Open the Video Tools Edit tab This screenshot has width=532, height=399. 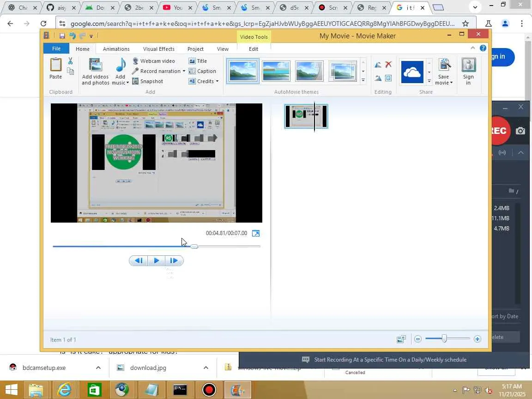click(x=254, y=49)
